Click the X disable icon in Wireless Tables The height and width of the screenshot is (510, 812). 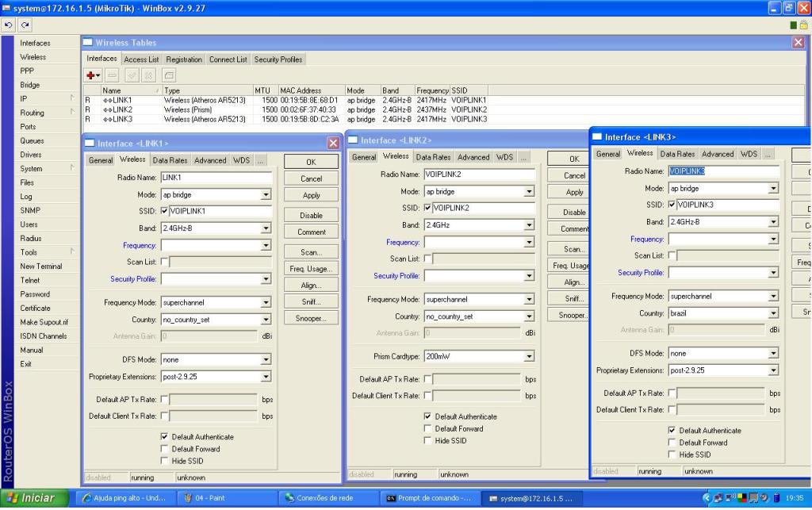pos(148,75)
